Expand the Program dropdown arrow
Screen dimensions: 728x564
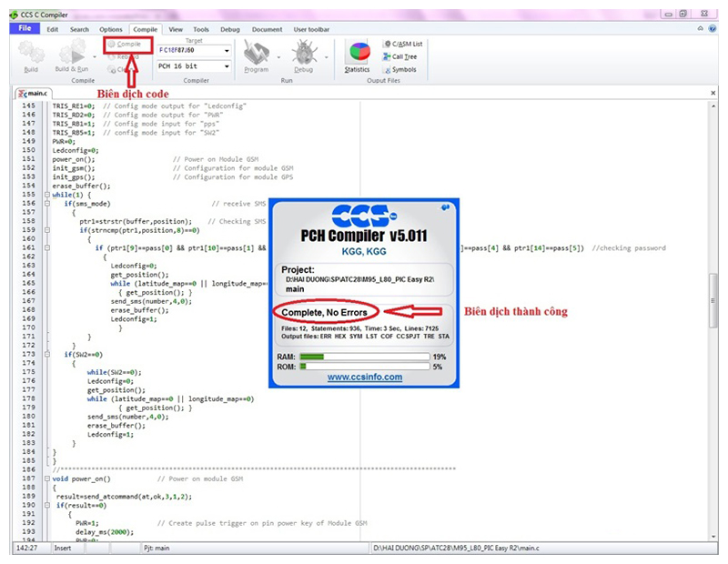[278, 57]
